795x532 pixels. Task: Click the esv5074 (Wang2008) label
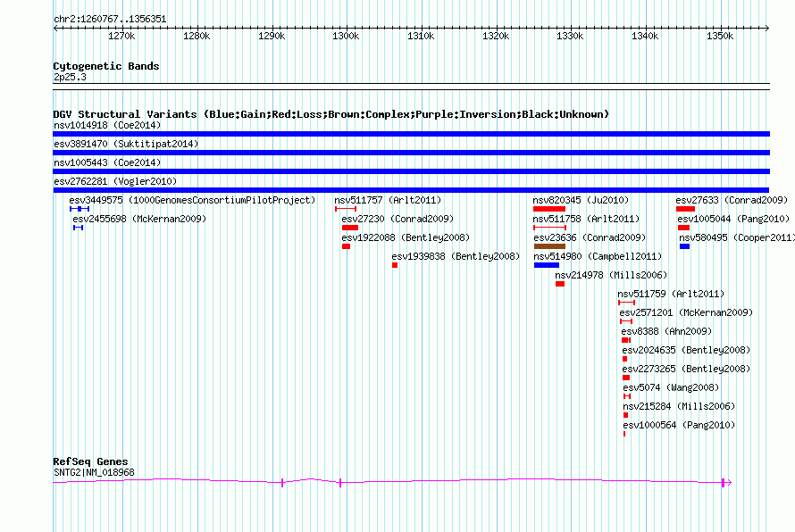pyautogui.click(x=672, y=387)
